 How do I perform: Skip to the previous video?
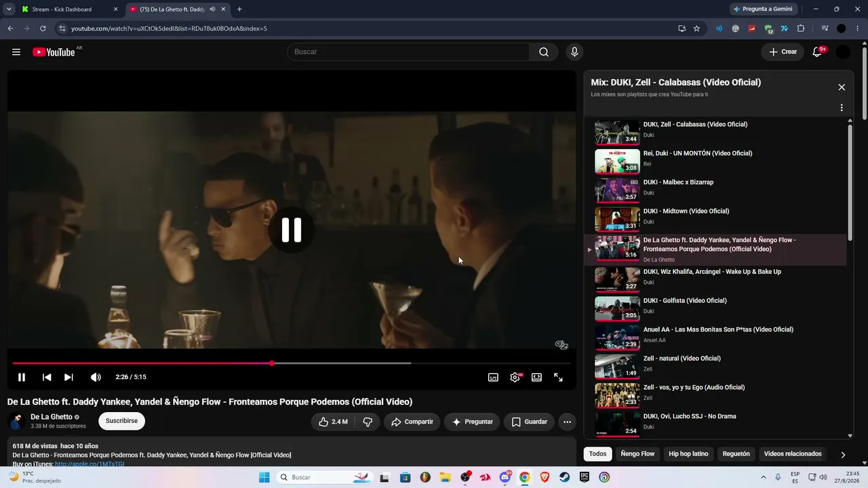47,378
